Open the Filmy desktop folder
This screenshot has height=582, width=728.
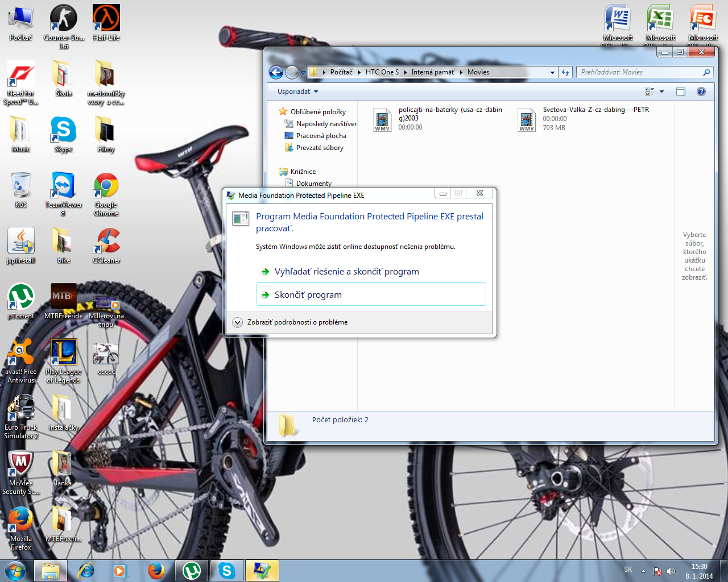click(x=106, y=135)
